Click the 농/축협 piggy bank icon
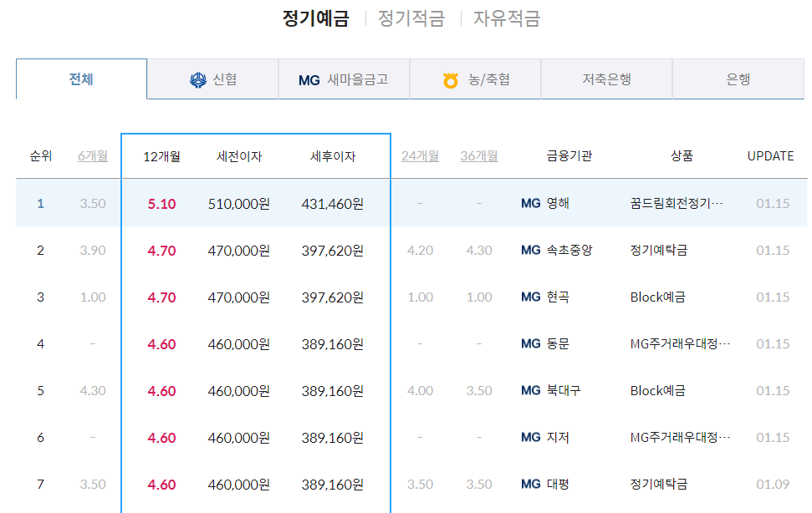Viewport: 812px width, 513px height. click(x=450, y=78)
